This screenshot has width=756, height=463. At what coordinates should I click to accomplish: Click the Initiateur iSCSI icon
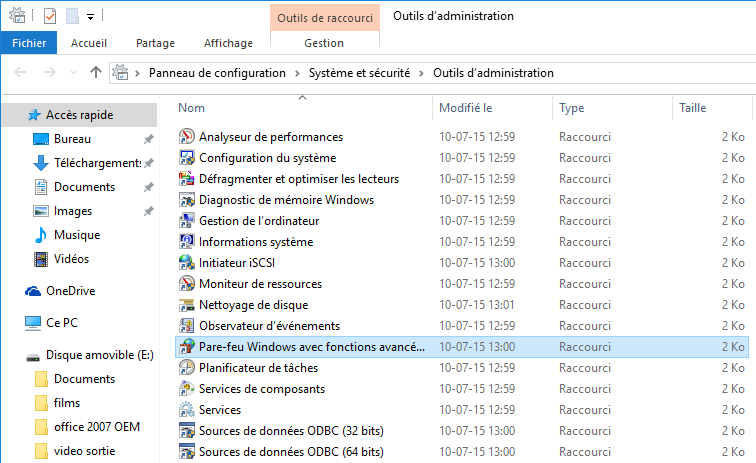point(187,262)
